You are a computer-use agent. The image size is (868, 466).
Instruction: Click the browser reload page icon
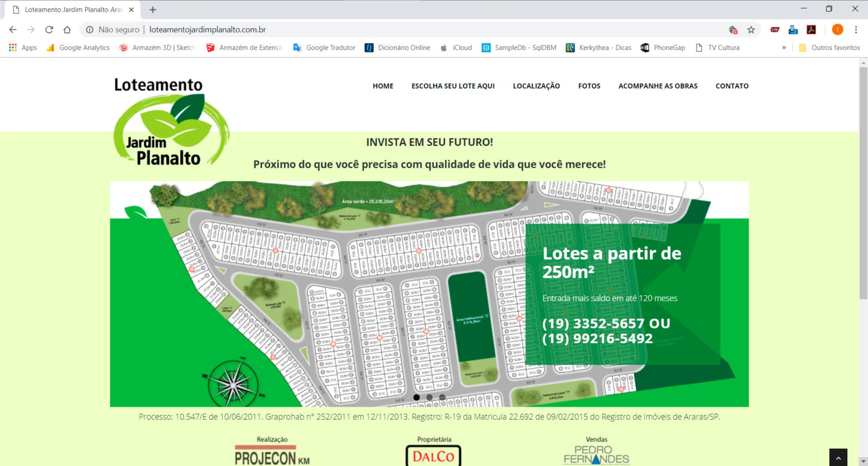(x=49, y=30)
